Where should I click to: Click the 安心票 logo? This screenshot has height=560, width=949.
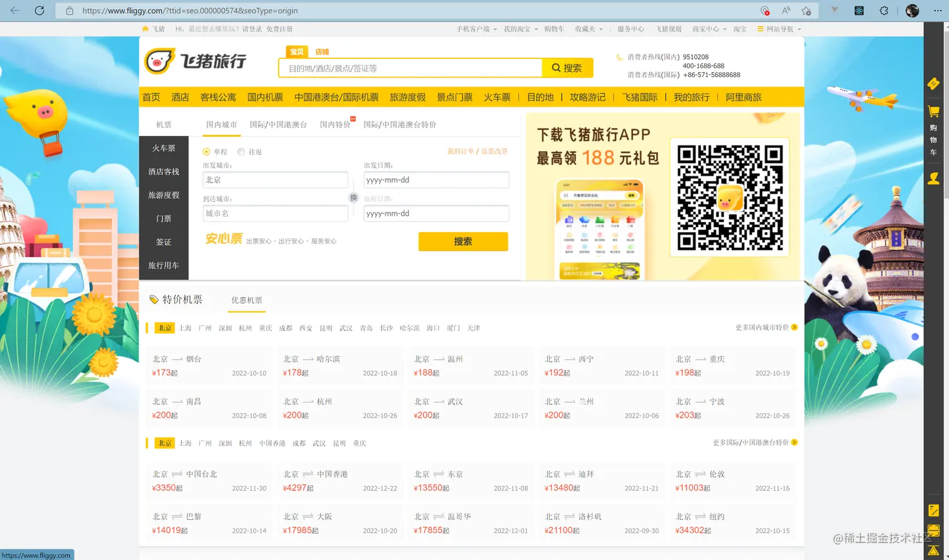click(224, 239)
